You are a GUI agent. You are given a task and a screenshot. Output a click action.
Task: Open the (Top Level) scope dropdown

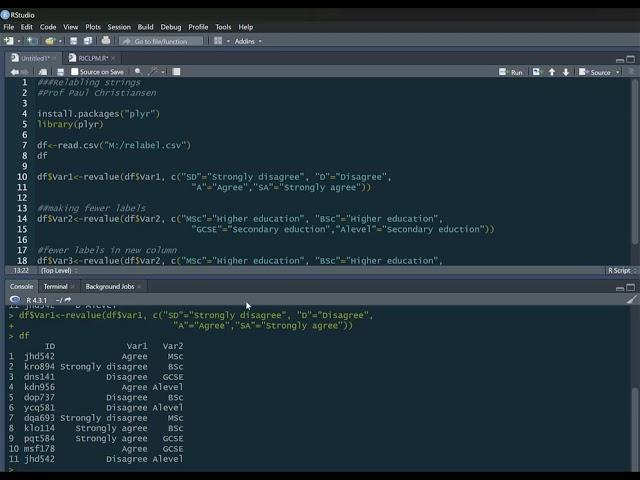[x=59, y=271]
